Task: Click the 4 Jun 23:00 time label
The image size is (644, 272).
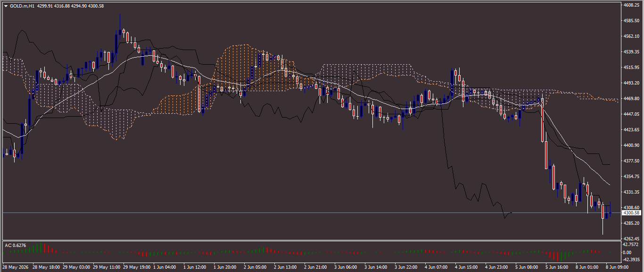Action: click(x=497, y=267)
